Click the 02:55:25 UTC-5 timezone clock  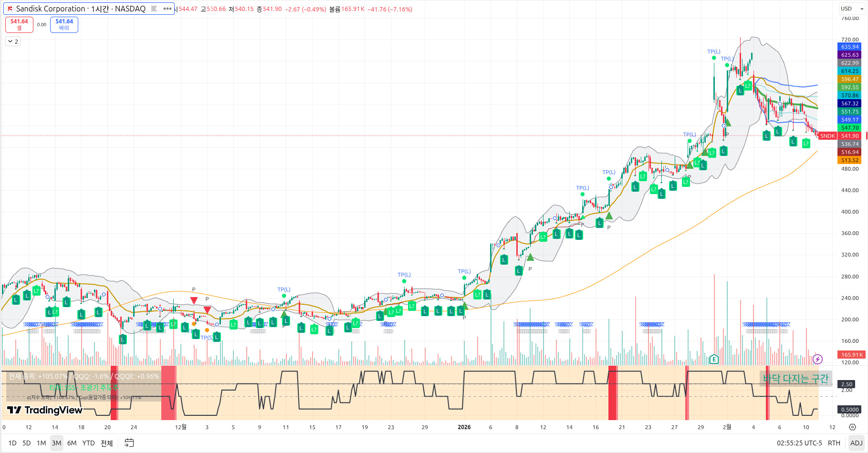coord(799,443)
